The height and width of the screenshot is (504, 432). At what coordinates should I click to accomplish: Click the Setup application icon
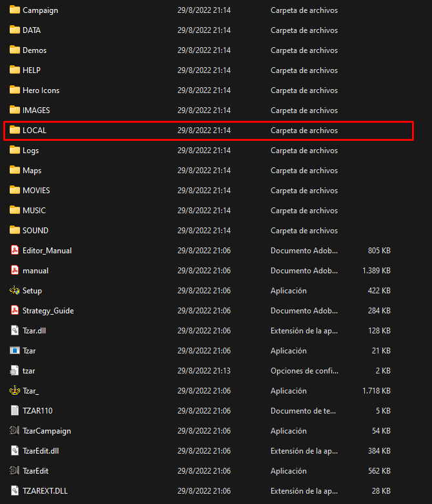pyautogui.click(x=15, y=290)
